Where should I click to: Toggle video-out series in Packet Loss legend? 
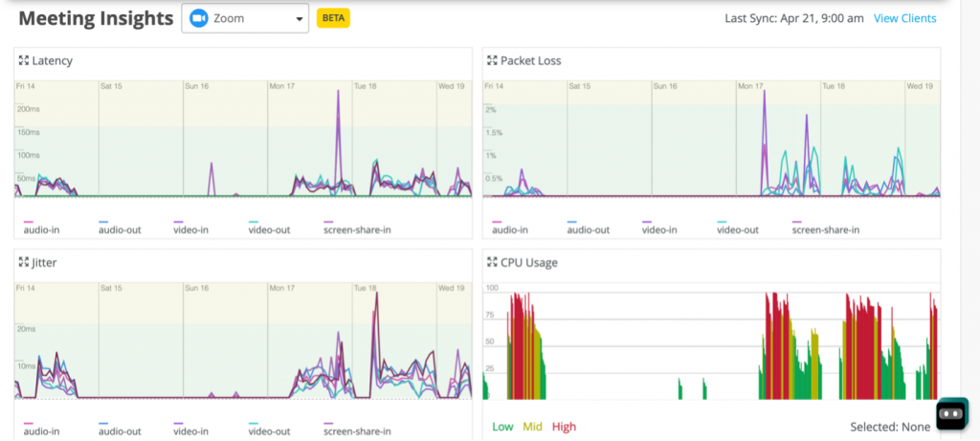[x=738, y=230]
